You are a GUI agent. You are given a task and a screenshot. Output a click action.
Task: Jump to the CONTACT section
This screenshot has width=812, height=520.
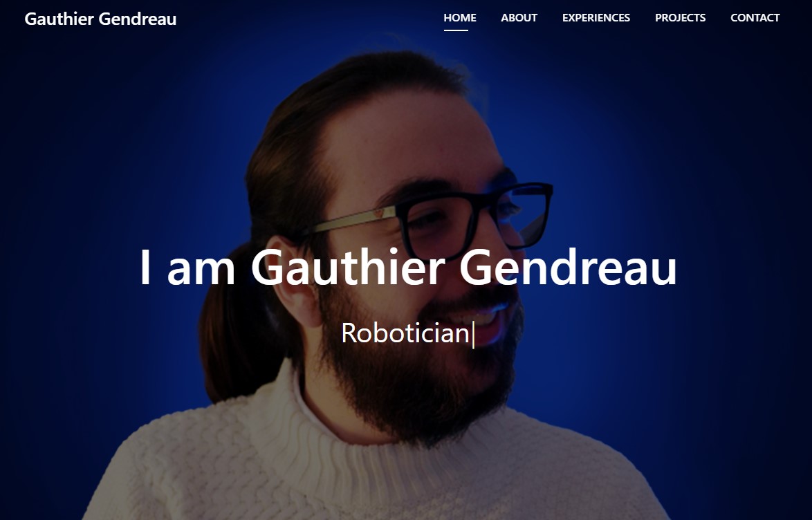coord(755,17)
